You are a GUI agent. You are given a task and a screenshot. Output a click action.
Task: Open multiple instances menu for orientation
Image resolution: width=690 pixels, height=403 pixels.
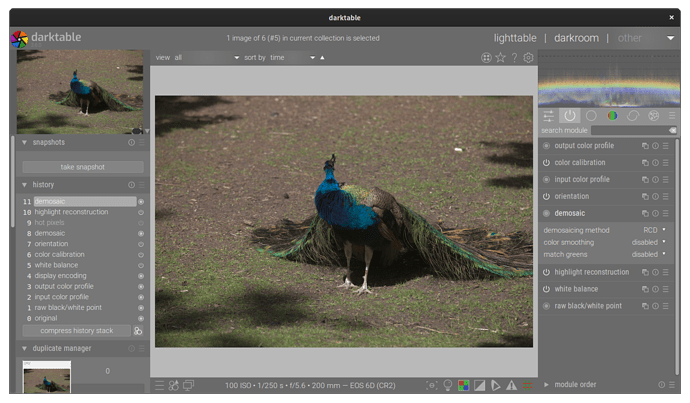click(x=645, y=196)
